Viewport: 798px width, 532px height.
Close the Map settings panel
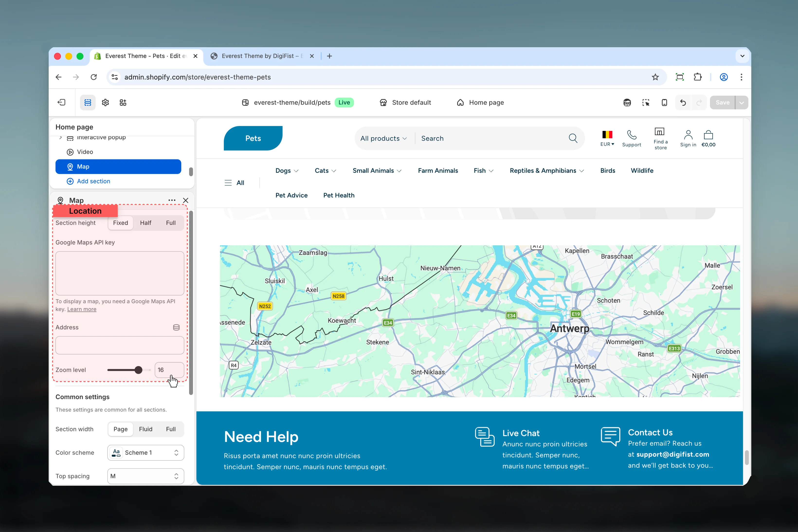tap(185, 200)
